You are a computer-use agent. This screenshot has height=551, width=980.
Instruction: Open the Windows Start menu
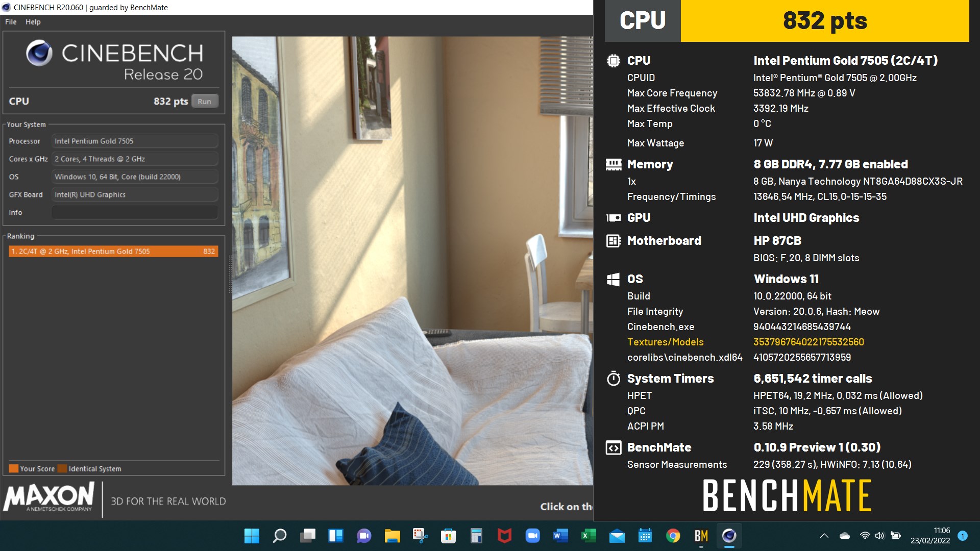point(252,536)
